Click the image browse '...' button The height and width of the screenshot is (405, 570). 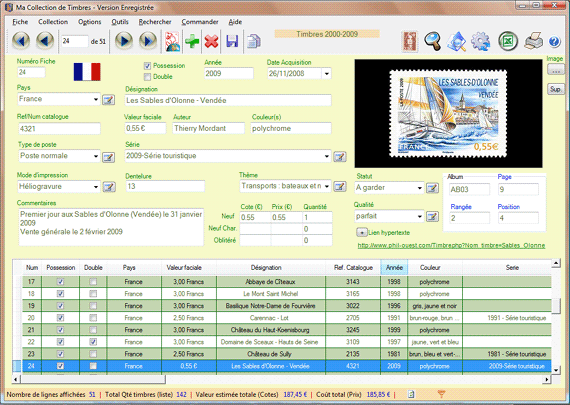555,70
